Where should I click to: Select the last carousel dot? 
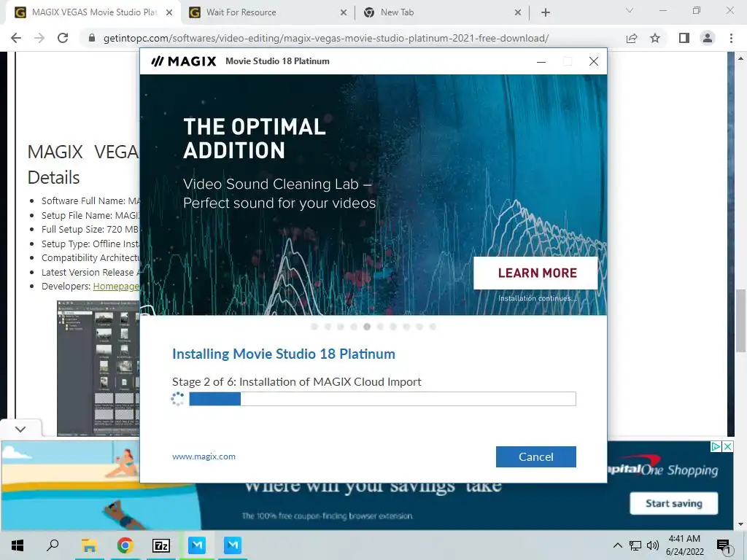pyautogui.click(x=433, y=327)
